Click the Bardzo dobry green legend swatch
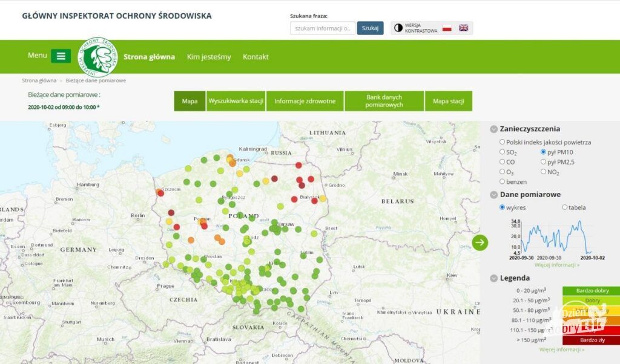This screenshot has height=364, width=620. click(x=584, y=291)
